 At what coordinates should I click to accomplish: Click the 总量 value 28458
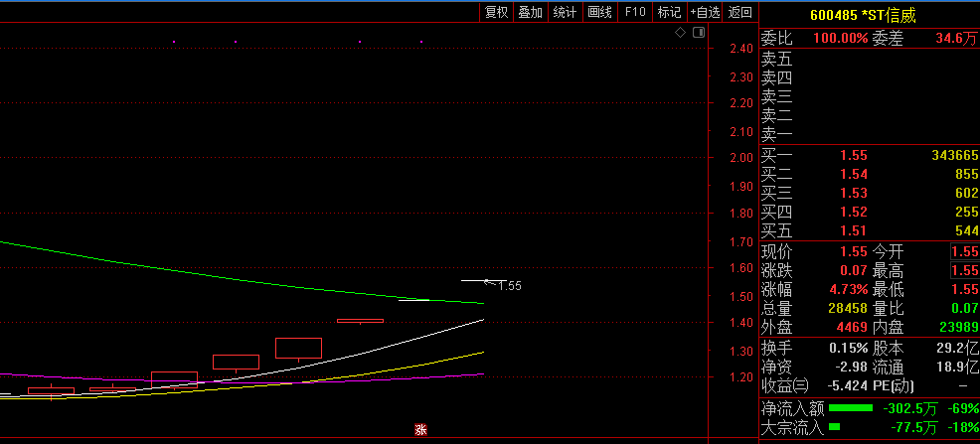point(846,309)
